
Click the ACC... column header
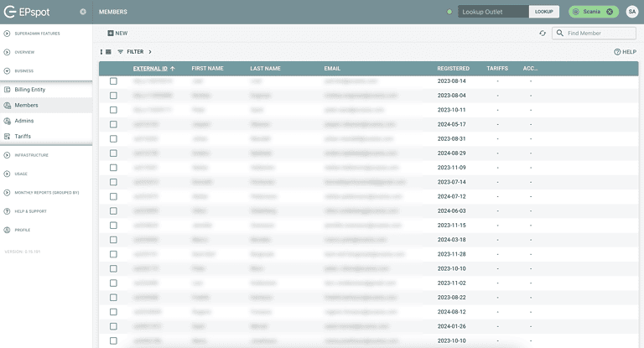tap(530, 69)
